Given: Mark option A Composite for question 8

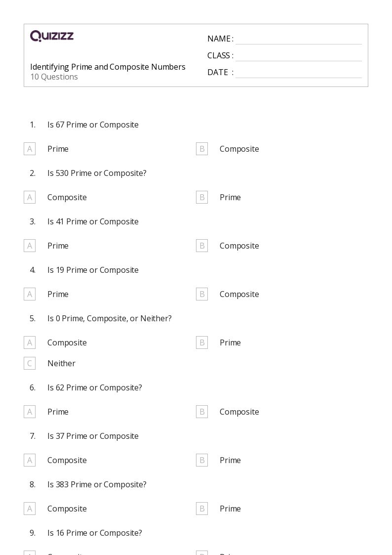Looking at the screenshot, I should coord(30,509).
